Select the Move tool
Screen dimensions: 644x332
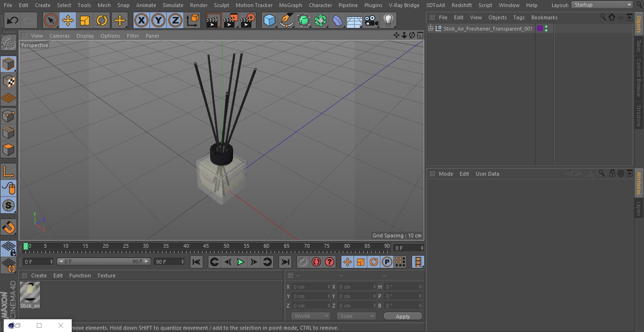[68, 20]
